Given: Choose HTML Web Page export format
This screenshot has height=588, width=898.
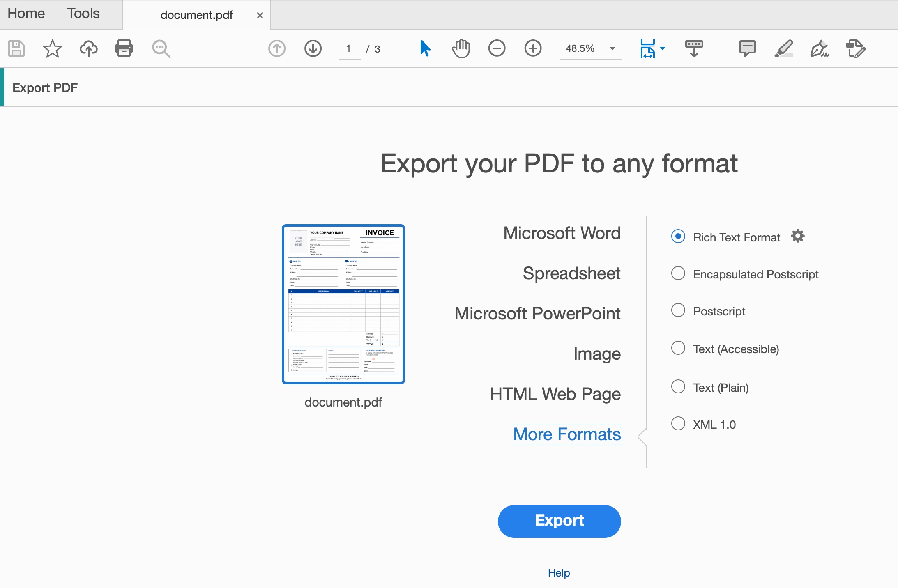Looking at the screenshot, I should [x=555, y=394].
